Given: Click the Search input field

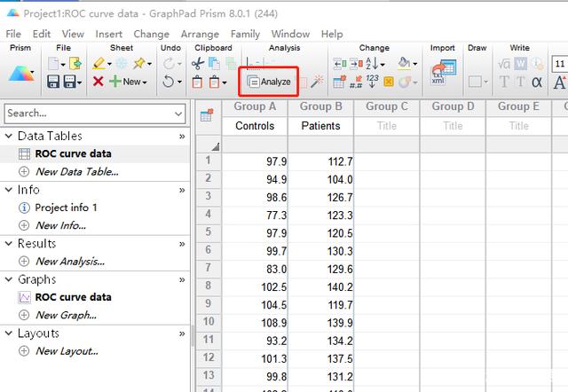Looking at the screenshot, I should pos(89,114).
